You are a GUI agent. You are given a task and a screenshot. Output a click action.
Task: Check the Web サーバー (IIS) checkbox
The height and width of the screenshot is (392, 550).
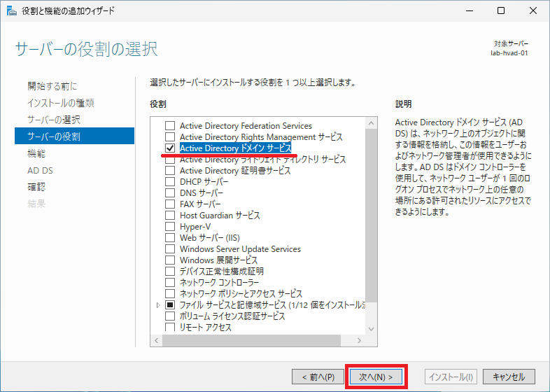coord(170,238)
